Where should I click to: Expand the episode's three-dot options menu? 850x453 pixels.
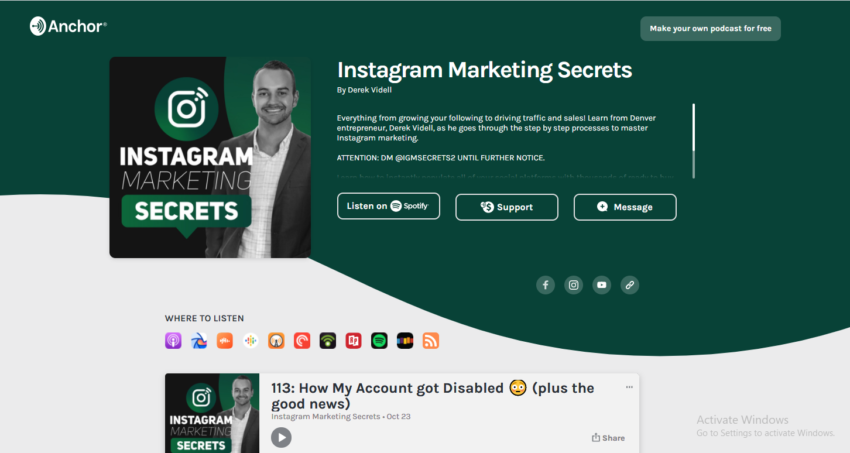click(x=629, y=387)
